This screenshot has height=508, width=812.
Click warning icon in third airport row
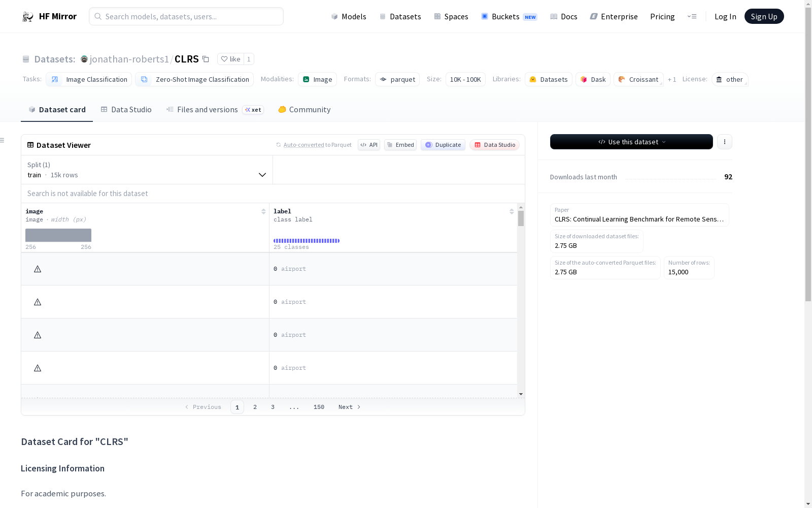pos(38,335)
